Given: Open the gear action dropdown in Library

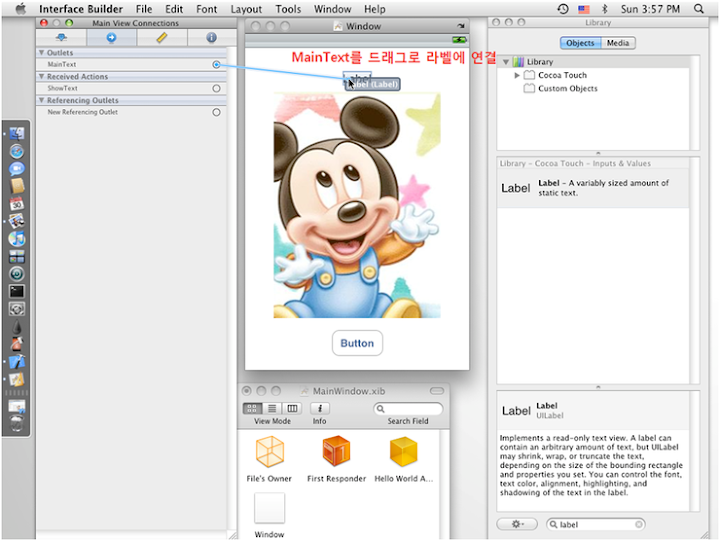Looking at the screenshot, I should [517, 524].
